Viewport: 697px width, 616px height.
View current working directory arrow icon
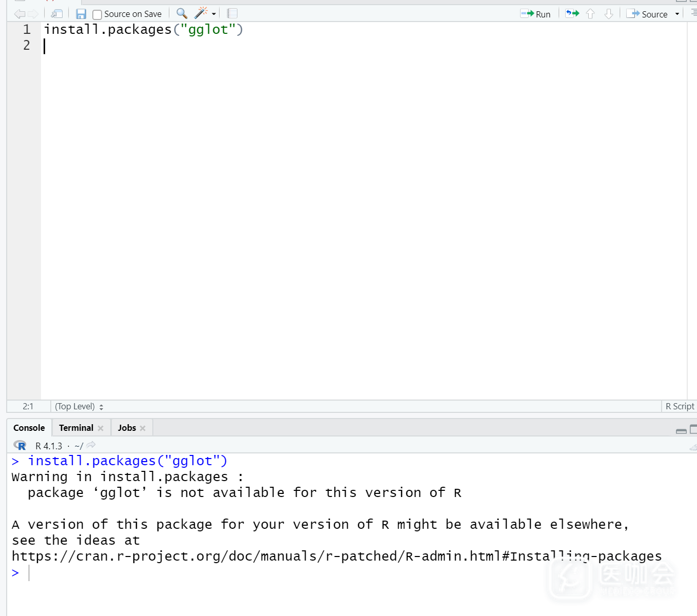click(x=91, y=445)
